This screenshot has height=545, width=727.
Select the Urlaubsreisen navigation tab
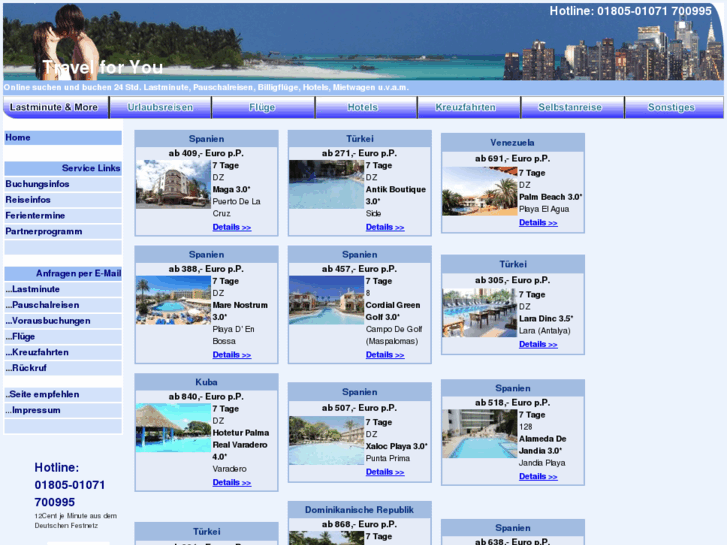pyautogui.click(x=160, y=107)
